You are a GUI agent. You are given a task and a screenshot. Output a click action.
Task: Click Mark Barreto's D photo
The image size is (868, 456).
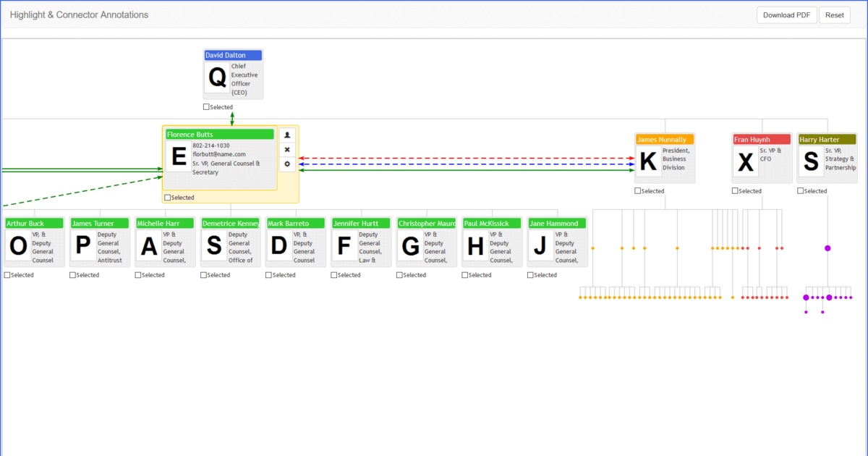[x=278, y=246]
